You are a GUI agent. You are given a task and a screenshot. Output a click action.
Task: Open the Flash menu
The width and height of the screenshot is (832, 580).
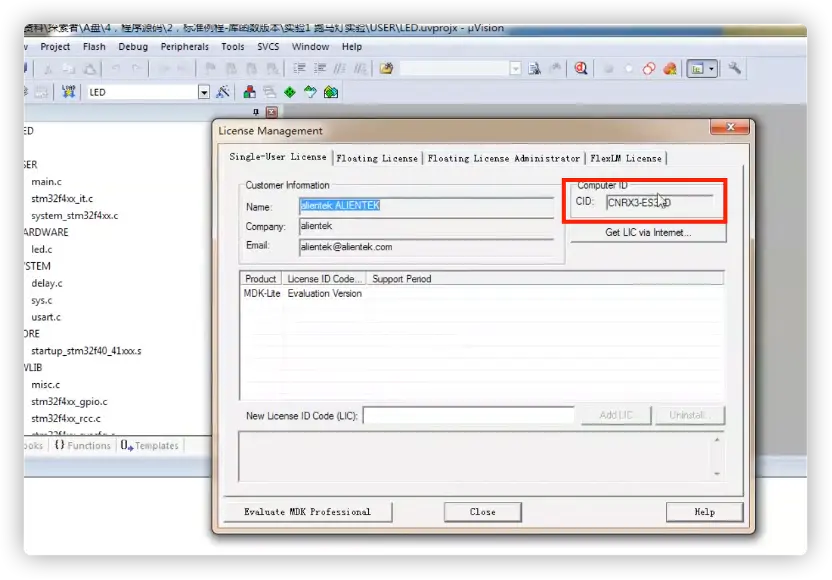point(94,47)
